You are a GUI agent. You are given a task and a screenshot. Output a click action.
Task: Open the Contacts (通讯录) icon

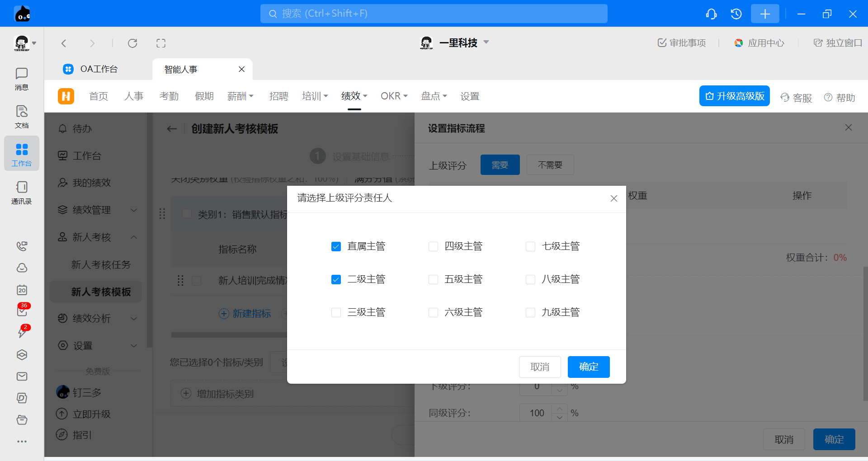coord(21,193)
